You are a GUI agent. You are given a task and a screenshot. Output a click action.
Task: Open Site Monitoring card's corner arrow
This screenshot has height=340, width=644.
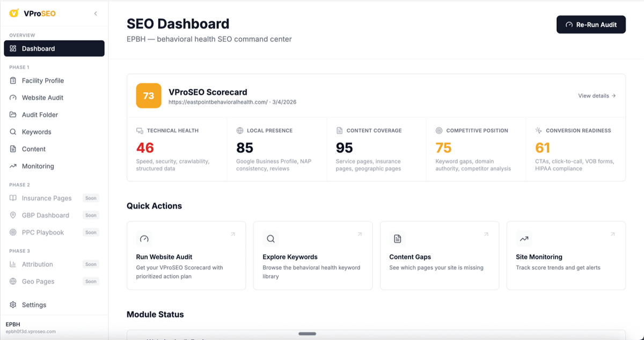(612, 234)
